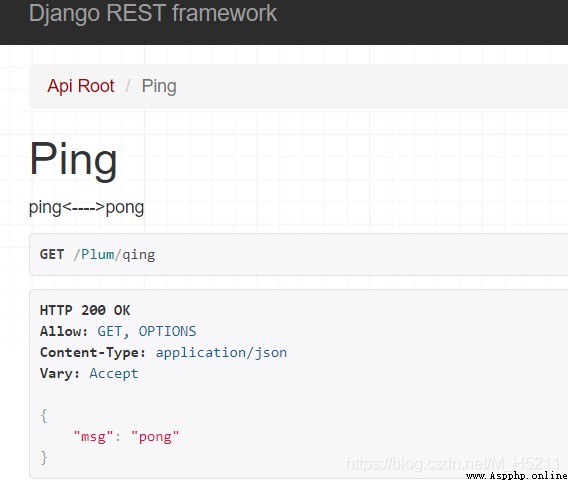568x482 pixels.
Task: Click the www.Aspphp.online watermark text
Action: point(517,476)
